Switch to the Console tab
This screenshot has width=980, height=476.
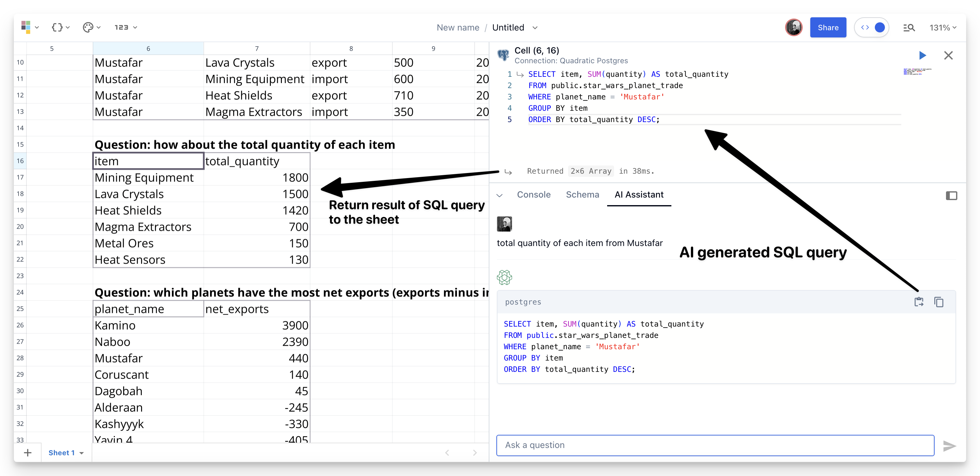point(533,195)
